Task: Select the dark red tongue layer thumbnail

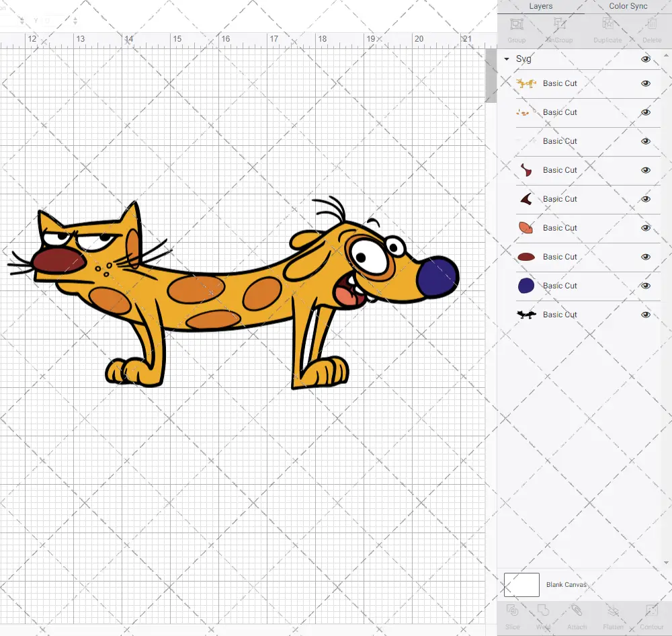Action: [x=526, y=170]
